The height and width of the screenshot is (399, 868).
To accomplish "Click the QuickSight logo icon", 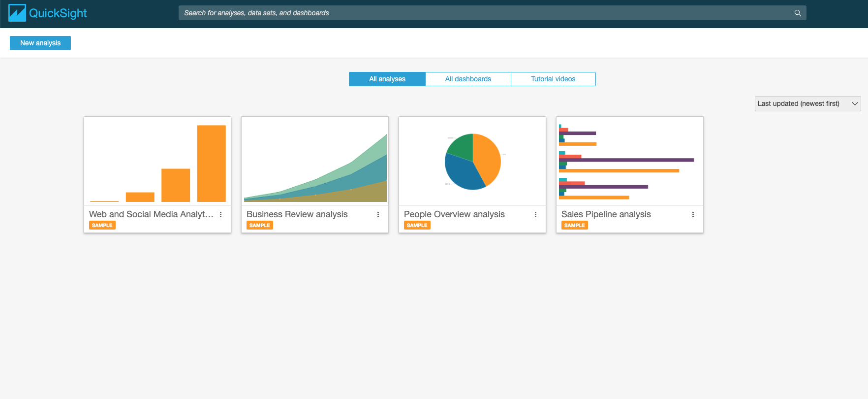I will point(17,13).
